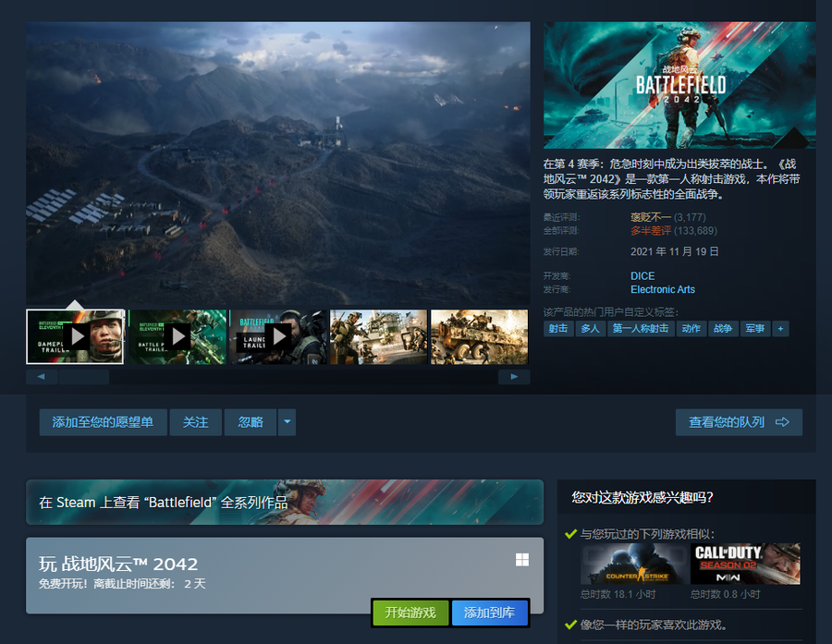
Task: Click the Windows platform icon
Action: pos(522,560)
